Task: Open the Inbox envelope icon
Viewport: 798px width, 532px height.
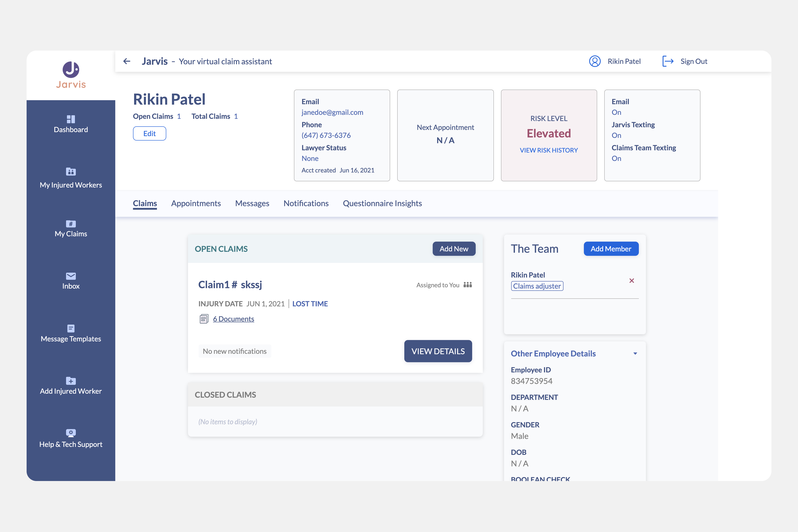Action: [x=70, y=276]
